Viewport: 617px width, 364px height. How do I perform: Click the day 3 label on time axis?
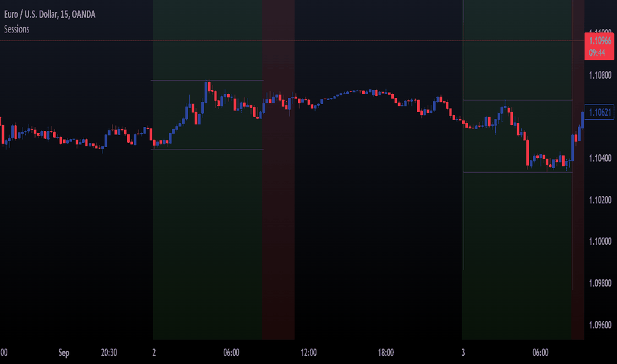tap(463, 352)
